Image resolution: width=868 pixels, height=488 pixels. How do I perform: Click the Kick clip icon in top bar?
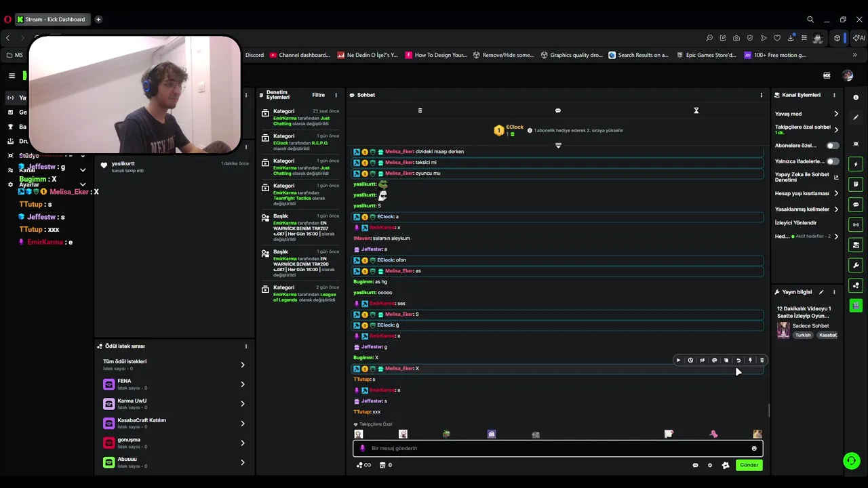(827, 76)
